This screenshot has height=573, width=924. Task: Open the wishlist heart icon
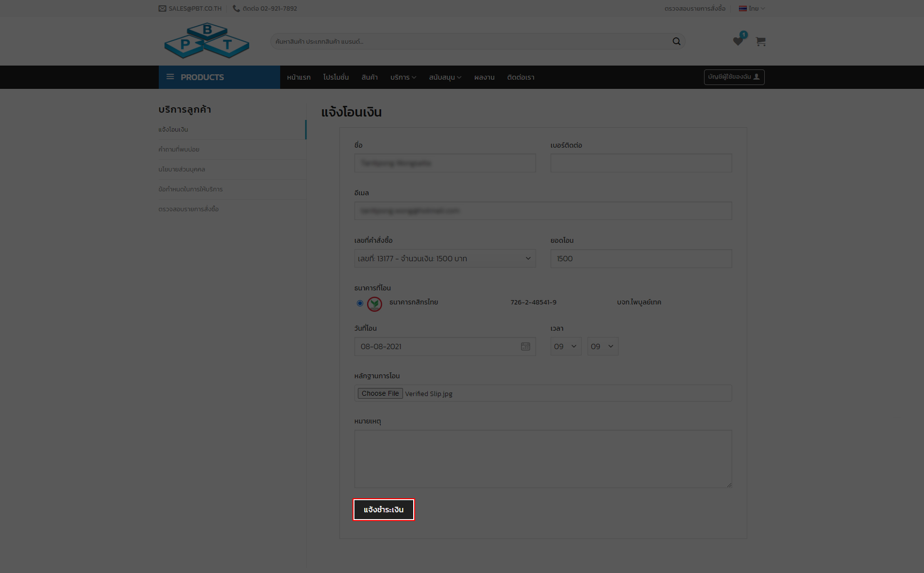click(738, 41)
